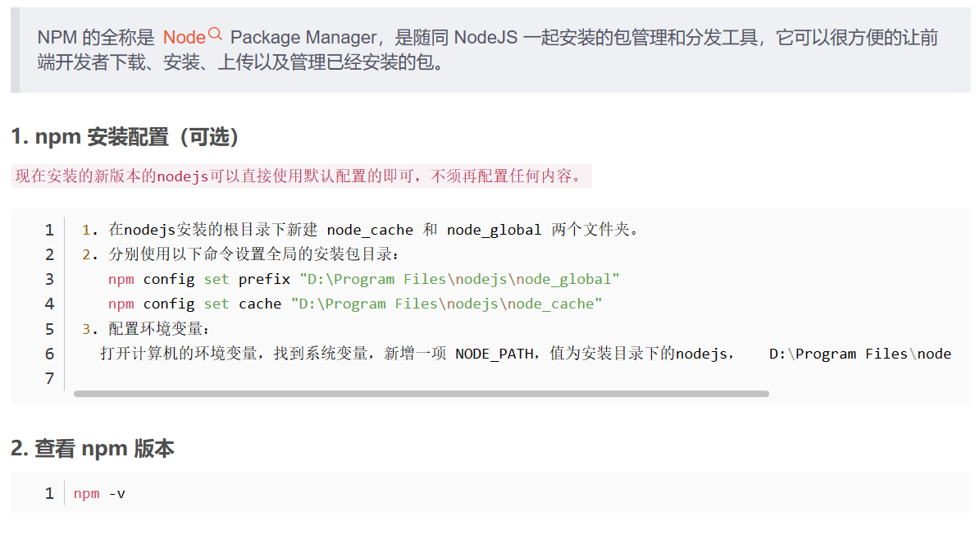Click line number 1 of the npm -v block
Viewport: 980px width, 535px height.
tap(49, 494)
